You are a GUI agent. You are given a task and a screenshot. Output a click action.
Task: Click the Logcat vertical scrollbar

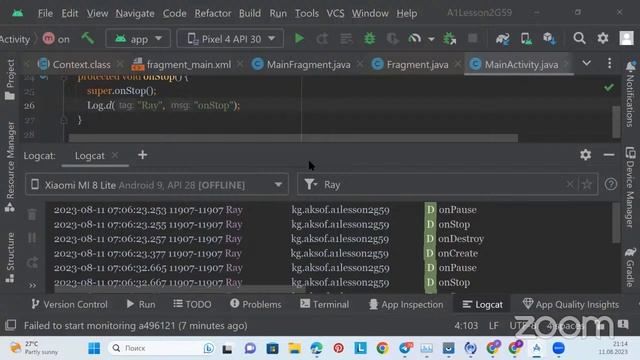(x=616, y=222)
